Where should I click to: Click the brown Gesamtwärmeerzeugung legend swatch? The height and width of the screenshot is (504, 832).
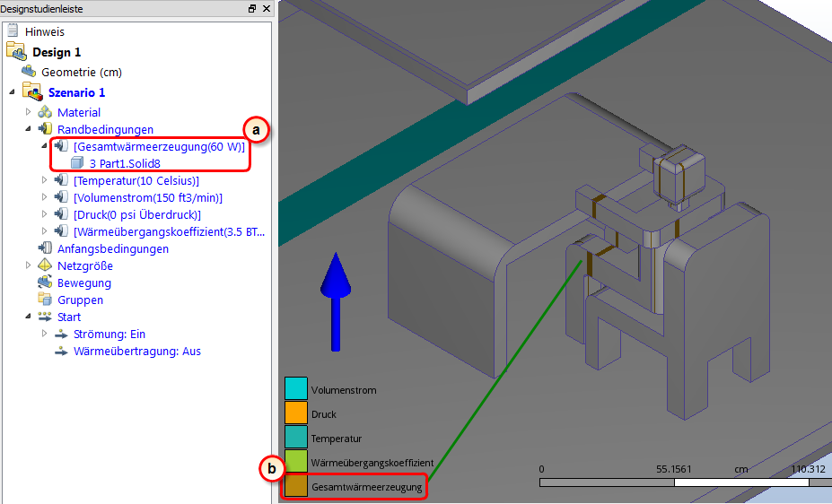pos(296,485)
